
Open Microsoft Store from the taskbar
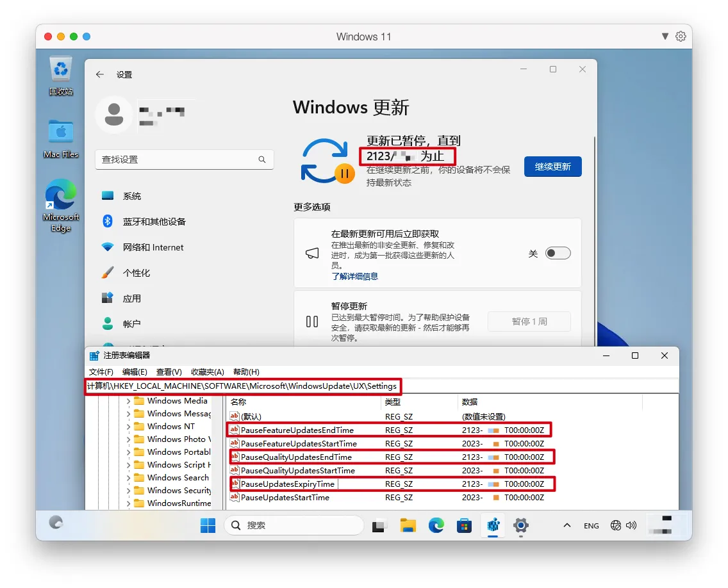[464, 525]
